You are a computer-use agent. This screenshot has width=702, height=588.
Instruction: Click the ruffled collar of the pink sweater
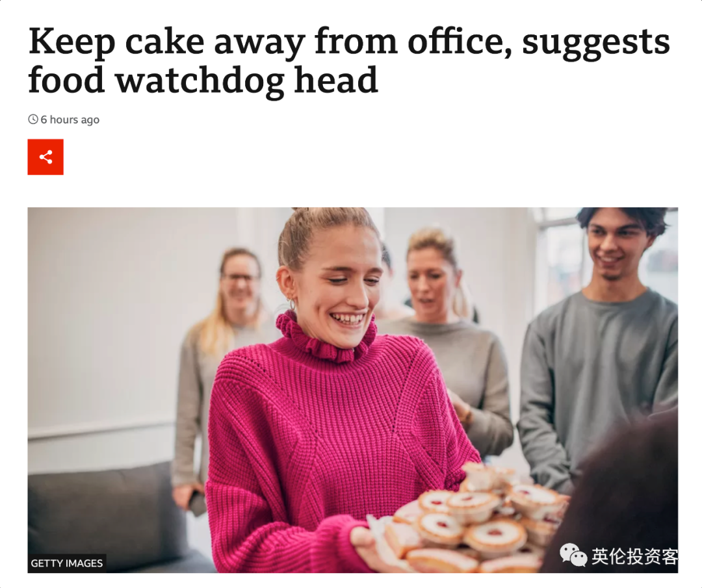(324, 339)
